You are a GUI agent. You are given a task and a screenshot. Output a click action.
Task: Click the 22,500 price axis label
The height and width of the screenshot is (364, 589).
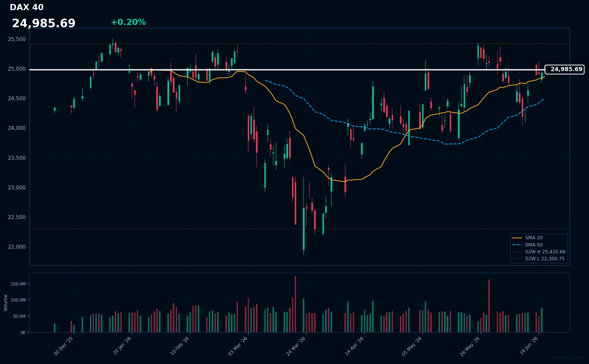tap(17, 217)
